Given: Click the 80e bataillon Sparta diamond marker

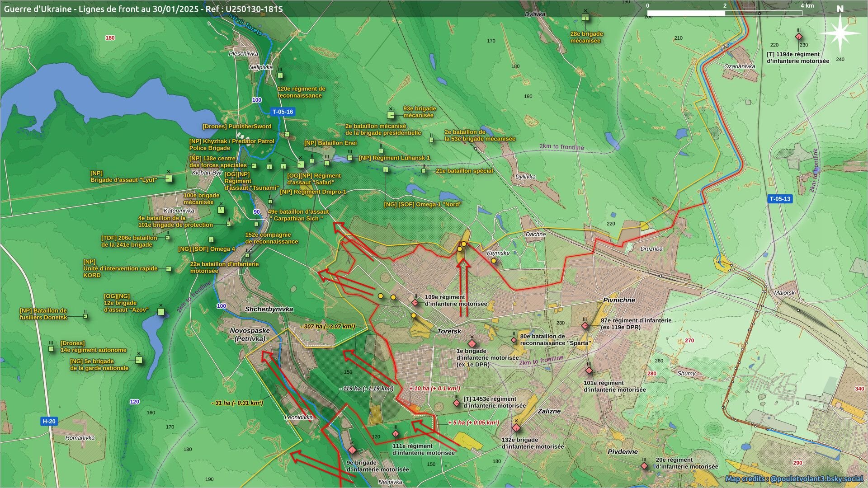Looking at the screenshot, I should (x=514, y=340).
